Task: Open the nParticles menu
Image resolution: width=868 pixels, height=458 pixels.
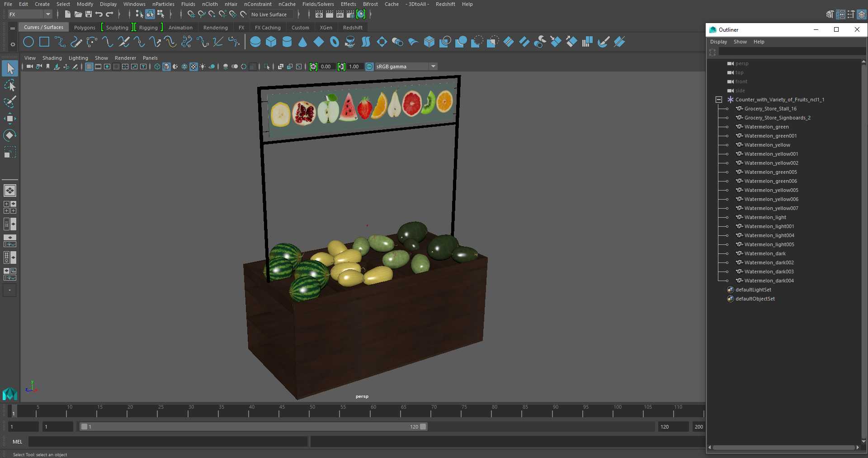Action: click(x=163, y=4)
